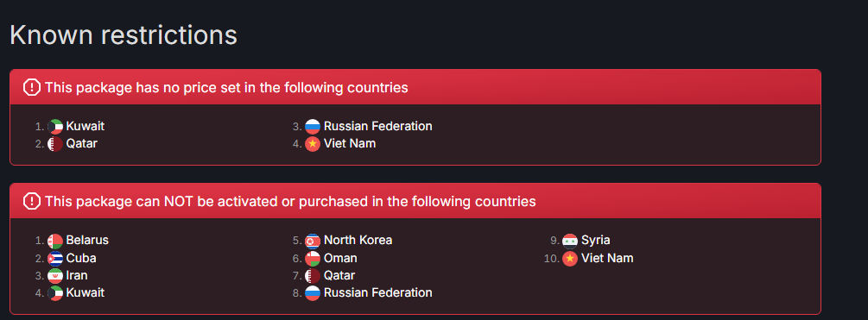The width and height of the screenshot is (868, 320).
Task: Click warning icon in NOT activated header
Action: [32, 201]
